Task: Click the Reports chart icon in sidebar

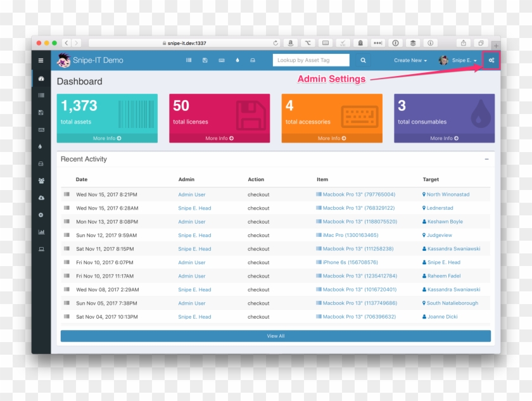Action: pyautogui.click(x=41, y=232)
